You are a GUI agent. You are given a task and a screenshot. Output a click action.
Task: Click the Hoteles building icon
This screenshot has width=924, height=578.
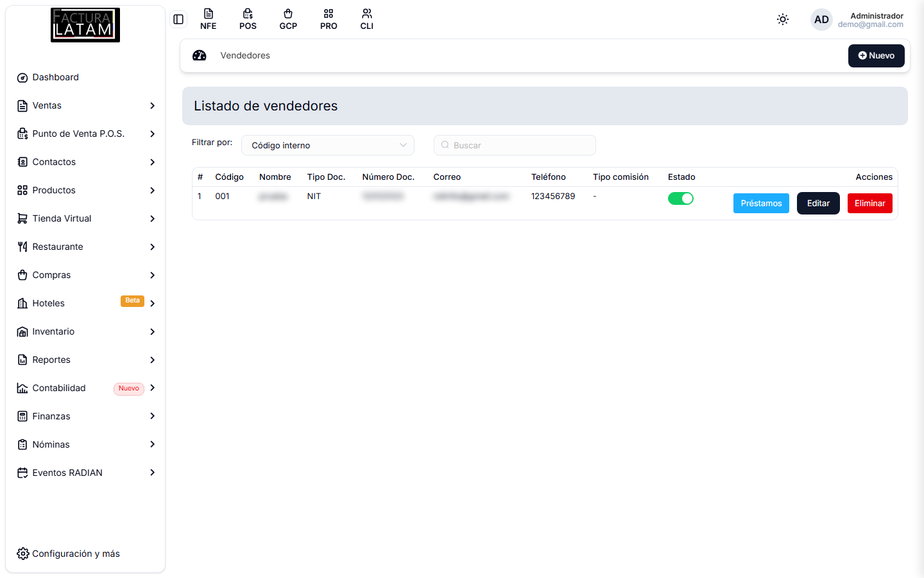click(22, 303)
